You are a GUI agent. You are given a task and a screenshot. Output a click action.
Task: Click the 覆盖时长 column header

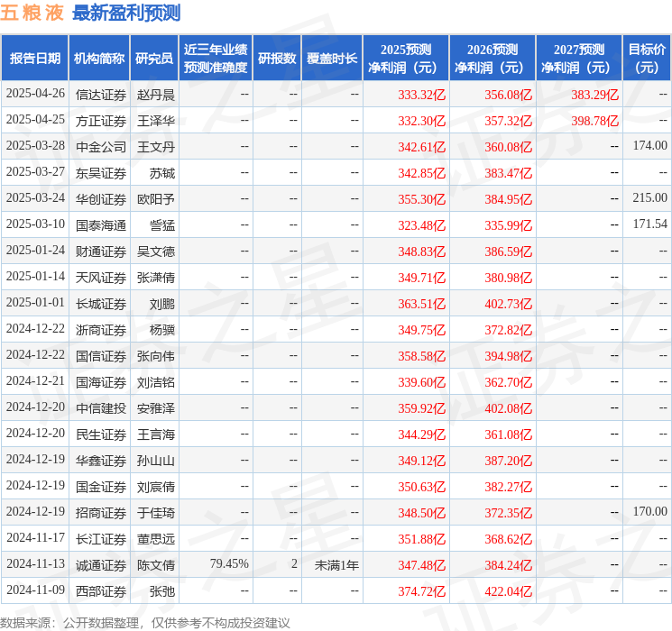coord(332,59)
